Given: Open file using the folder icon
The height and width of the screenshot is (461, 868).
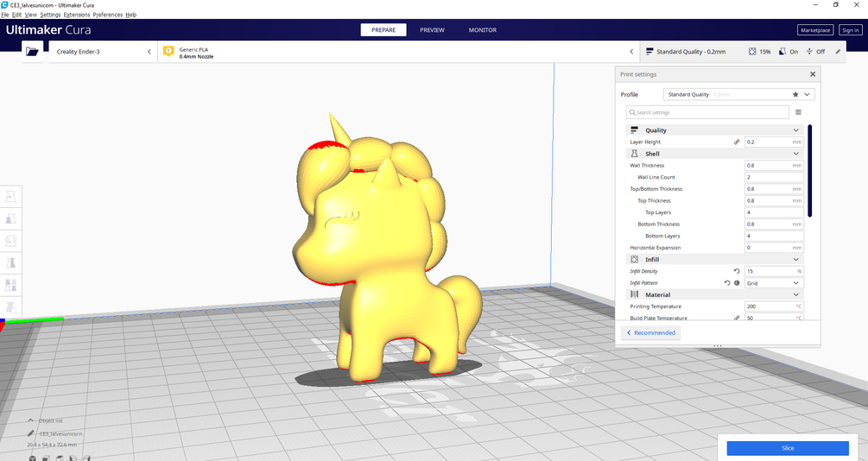Looking at the screenshot, I should click(32, 52).
